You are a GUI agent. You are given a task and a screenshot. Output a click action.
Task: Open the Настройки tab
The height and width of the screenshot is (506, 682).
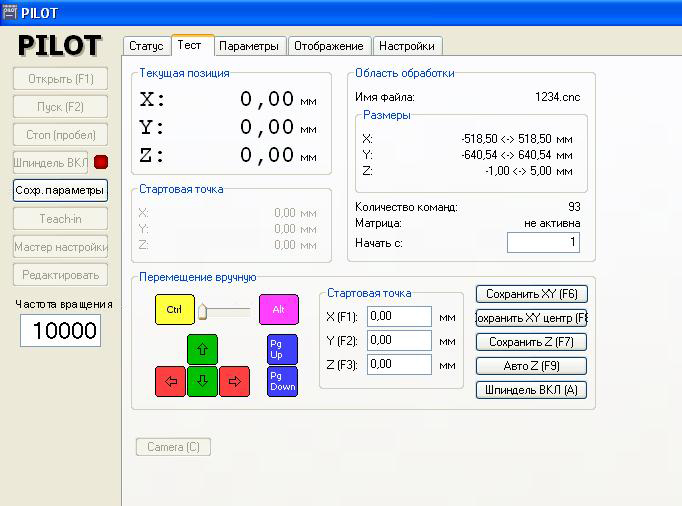pyautogui.click(x=407, y=46)
